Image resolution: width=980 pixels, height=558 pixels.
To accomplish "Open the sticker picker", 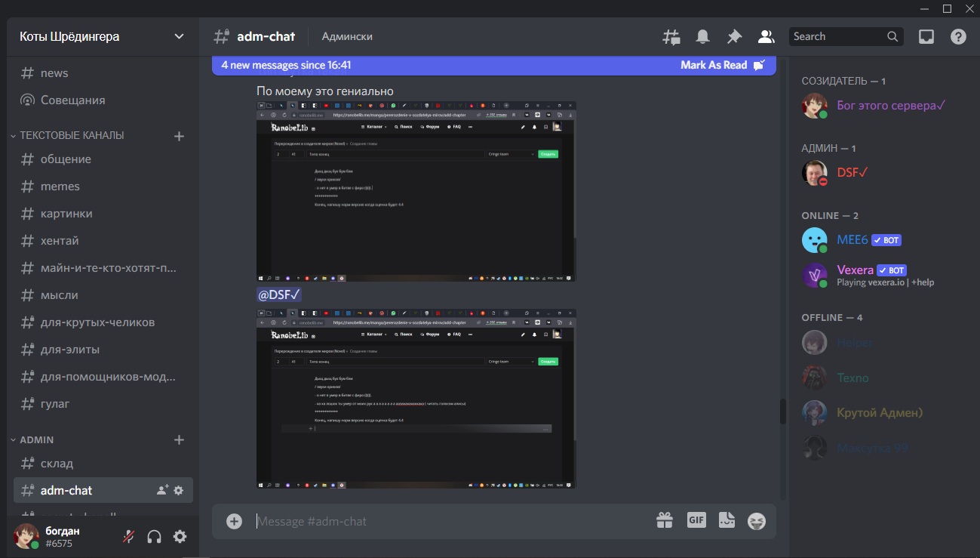I will pos(727,520).
